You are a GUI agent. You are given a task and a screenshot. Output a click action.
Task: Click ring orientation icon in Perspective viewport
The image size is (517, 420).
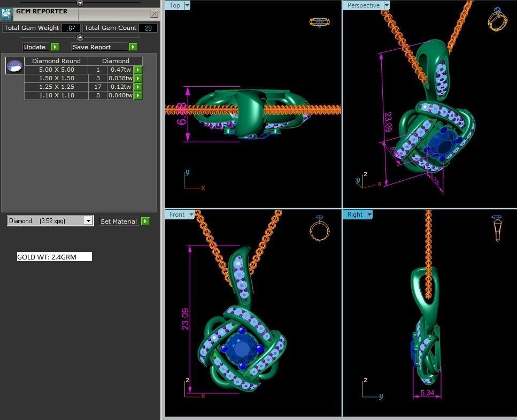point(497,19)
